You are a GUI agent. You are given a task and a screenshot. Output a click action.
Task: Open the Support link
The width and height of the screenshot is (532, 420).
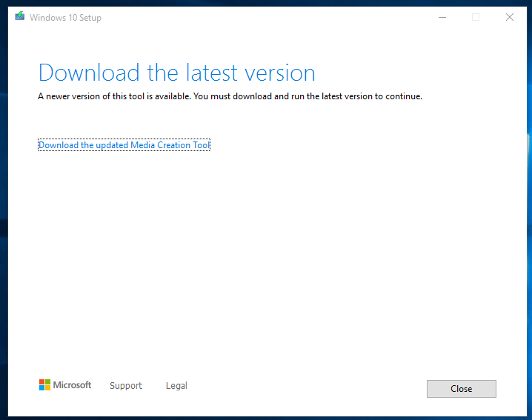click(126, 386)
